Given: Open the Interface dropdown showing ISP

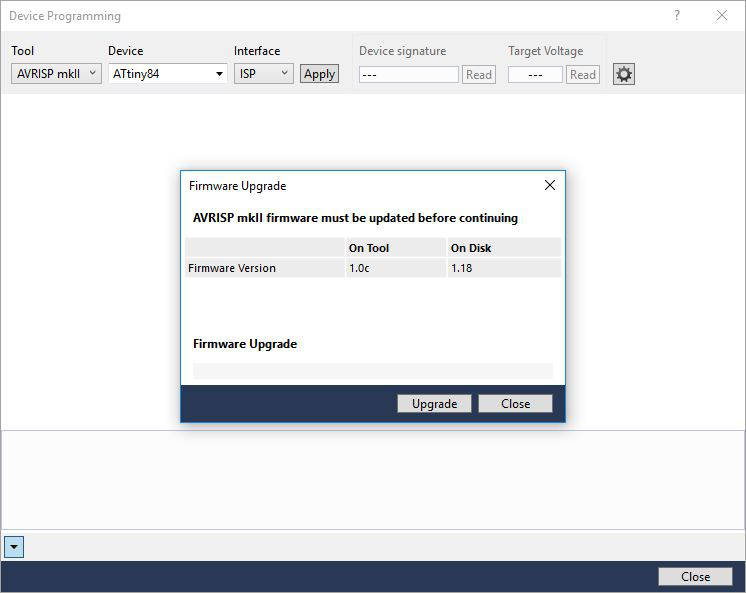Looking at the screenshot, I should 264,73.
